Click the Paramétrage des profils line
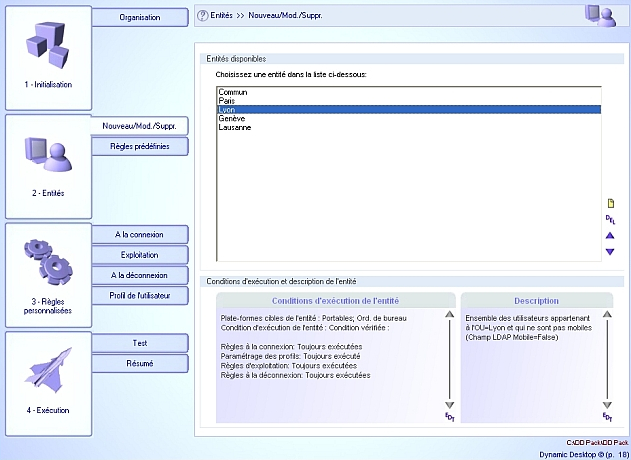 (x=290, y=356)
